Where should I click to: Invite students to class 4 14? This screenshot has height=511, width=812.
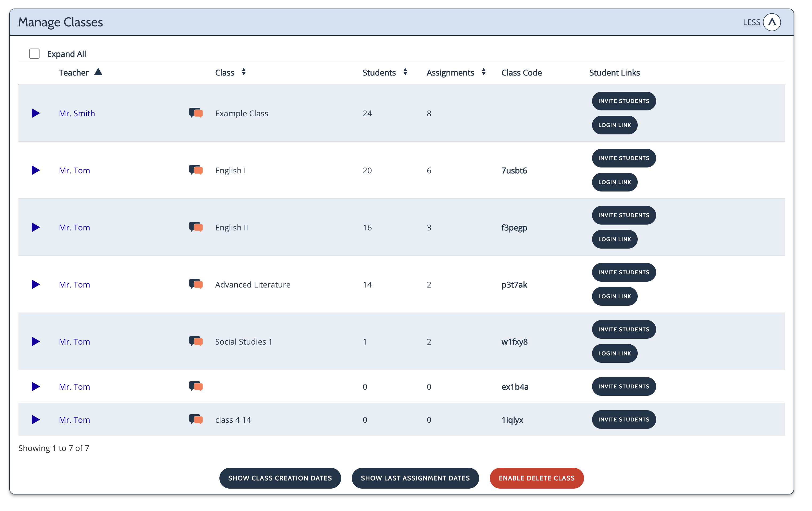624,419
